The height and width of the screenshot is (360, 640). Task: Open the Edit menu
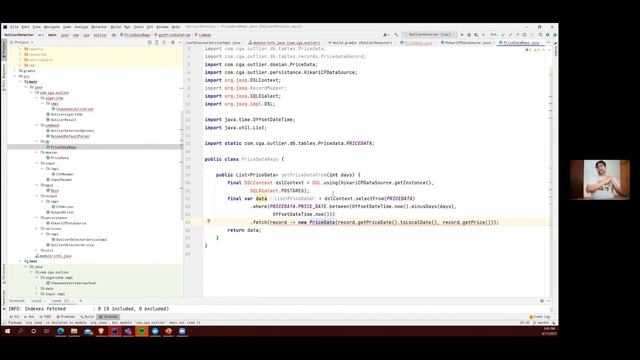25,27
